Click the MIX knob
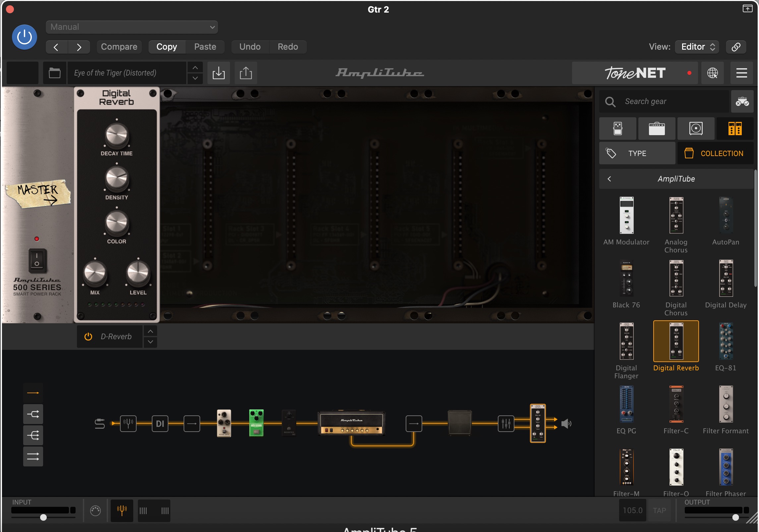This screenshot has height=532, width=759. (95, 274)
